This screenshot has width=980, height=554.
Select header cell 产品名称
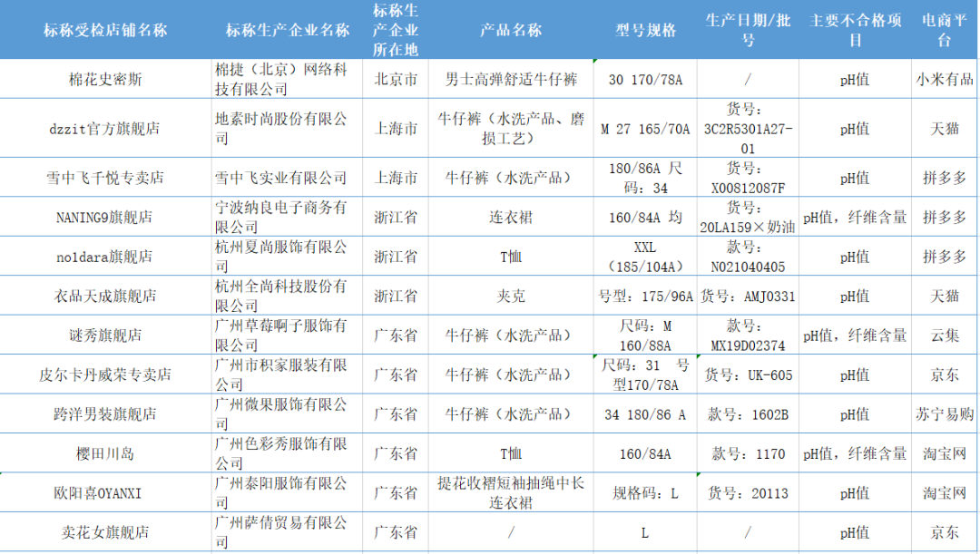tap(511, 30)
